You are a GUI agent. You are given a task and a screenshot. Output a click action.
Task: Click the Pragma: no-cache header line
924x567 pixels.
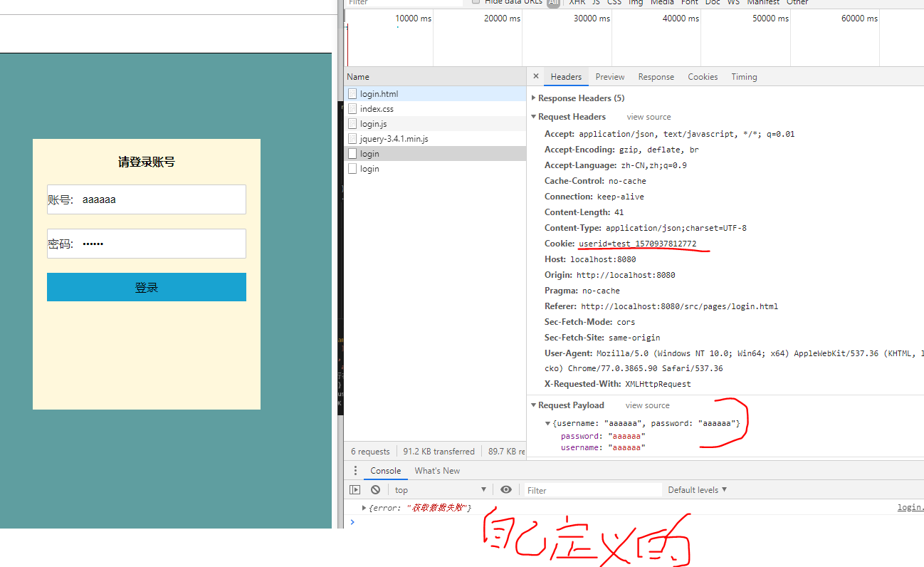pos(582,291)
